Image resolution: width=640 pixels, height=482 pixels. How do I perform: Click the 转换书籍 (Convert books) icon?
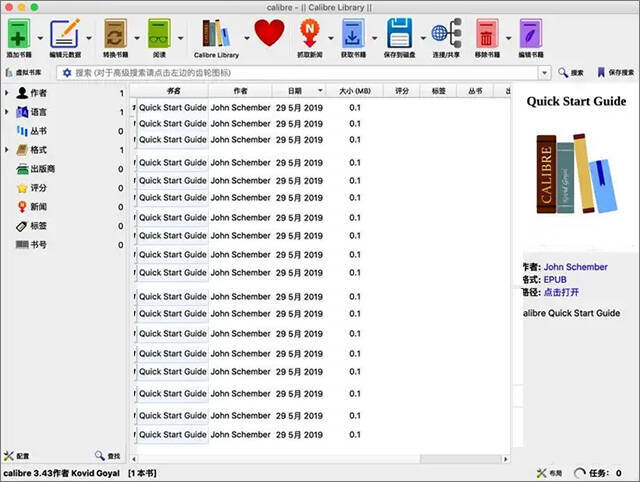[115, 34]
